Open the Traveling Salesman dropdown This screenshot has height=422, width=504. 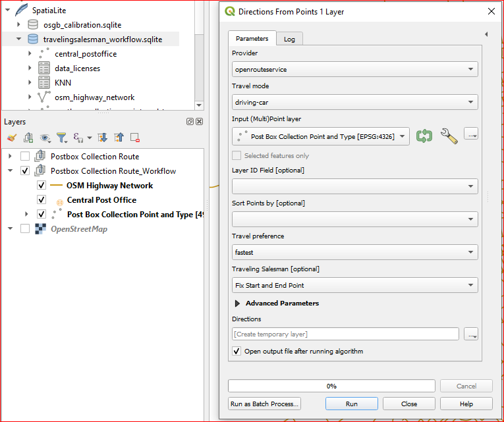coord(355,285)
